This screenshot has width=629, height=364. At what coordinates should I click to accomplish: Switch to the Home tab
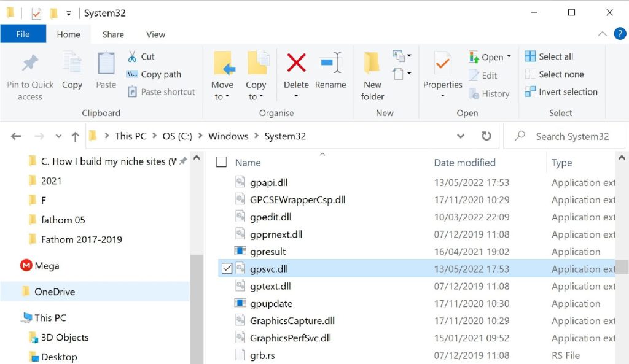69,34
